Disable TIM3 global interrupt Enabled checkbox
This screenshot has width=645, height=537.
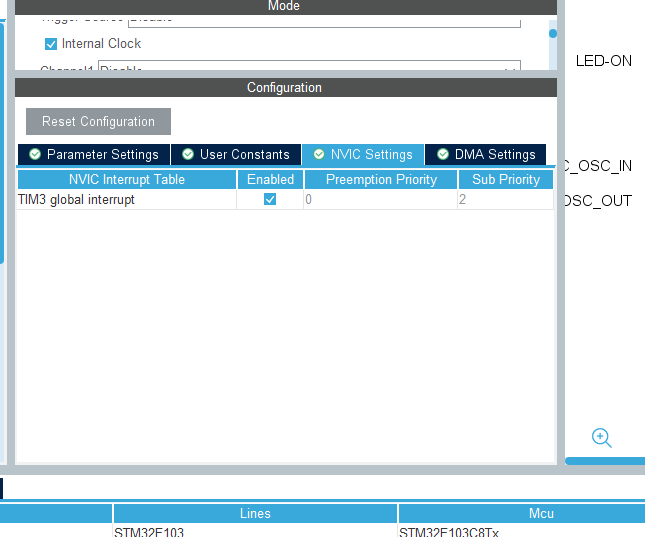click(x=270, y=199)
